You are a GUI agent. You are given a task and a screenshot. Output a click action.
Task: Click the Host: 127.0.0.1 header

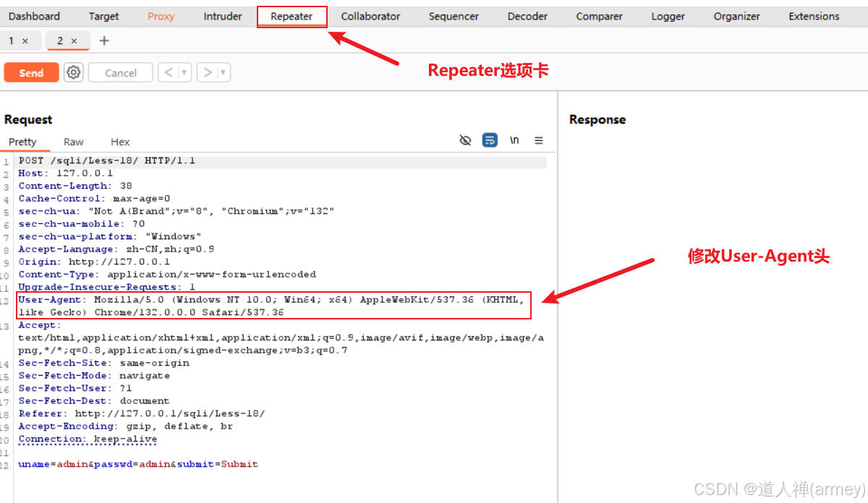pyautogui.click(x=66, y=173)
